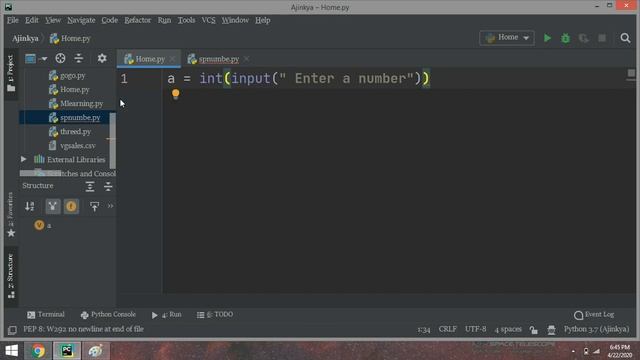Image resolution: width=640 pixels, height=360 pixels.
Task: Click the line:column indicator 1:34
Action: (424, 329)
